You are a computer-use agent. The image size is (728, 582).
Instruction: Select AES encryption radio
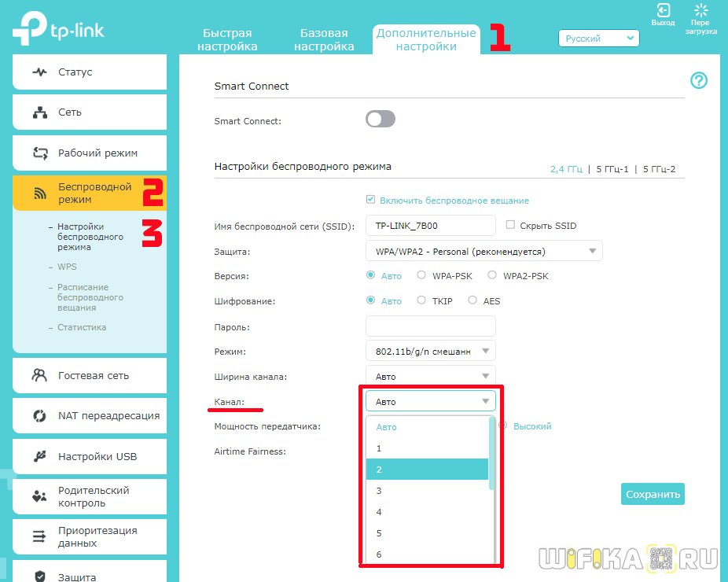point(472,300)
